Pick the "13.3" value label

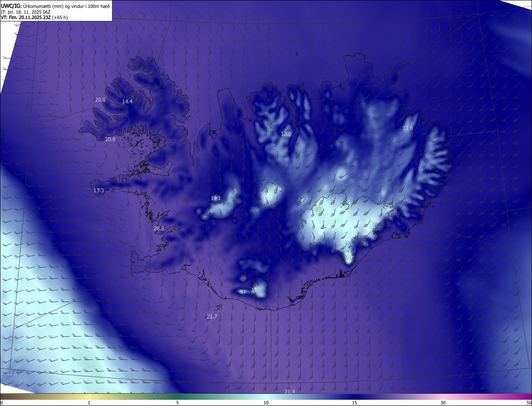pos(99,190)
